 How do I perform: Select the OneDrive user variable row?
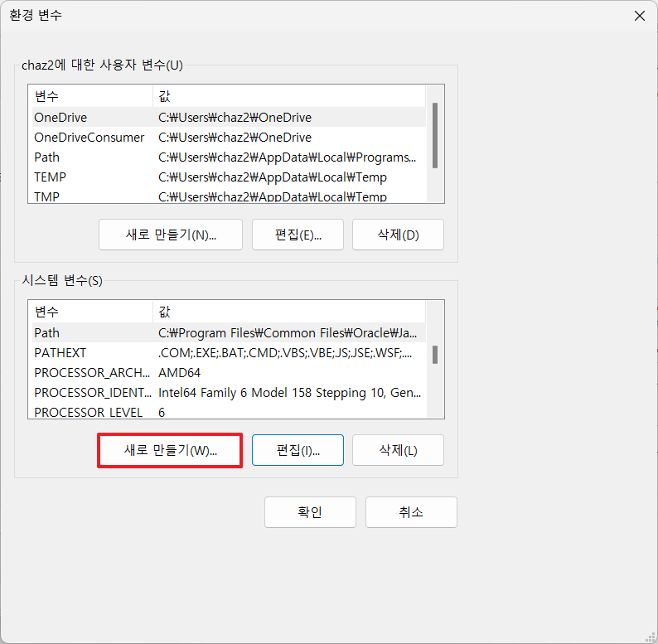point(229,117)
